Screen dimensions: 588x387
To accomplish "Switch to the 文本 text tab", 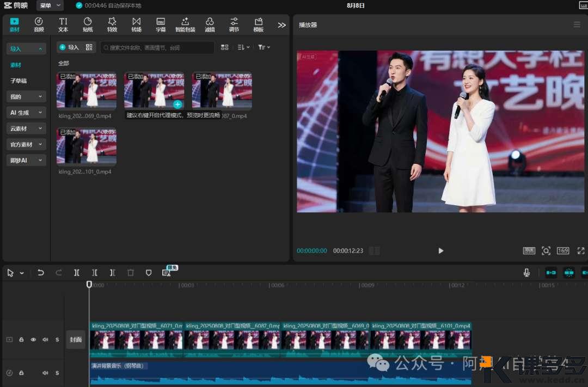I will tap(63, 24).
